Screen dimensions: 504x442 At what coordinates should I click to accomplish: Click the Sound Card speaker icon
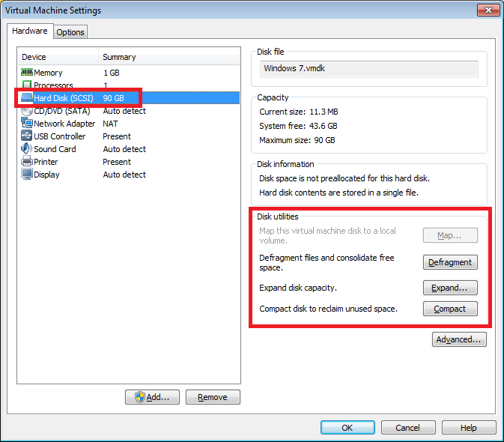pos(27,149)
